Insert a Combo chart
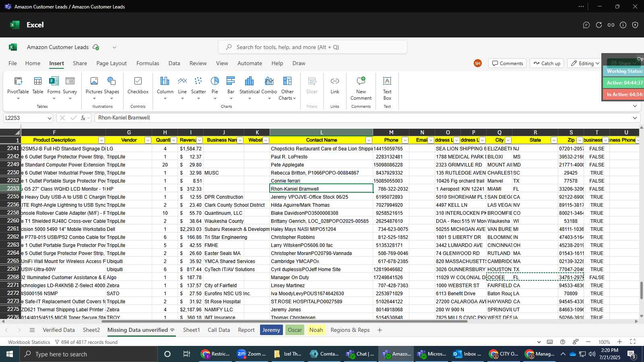The width and height of the screenshot is (644, 362). (x=269, y=88)
